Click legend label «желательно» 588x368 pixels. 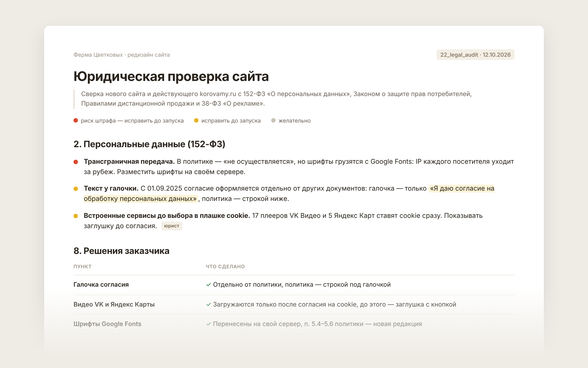295,121
